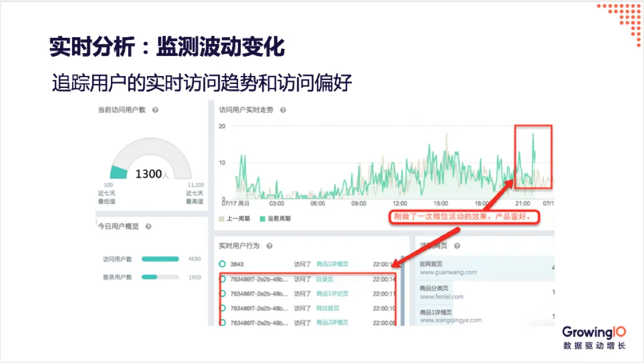Screen dimensions: 644x363
Task: Select the circle marker for user 3843
Action: (222, 264)
